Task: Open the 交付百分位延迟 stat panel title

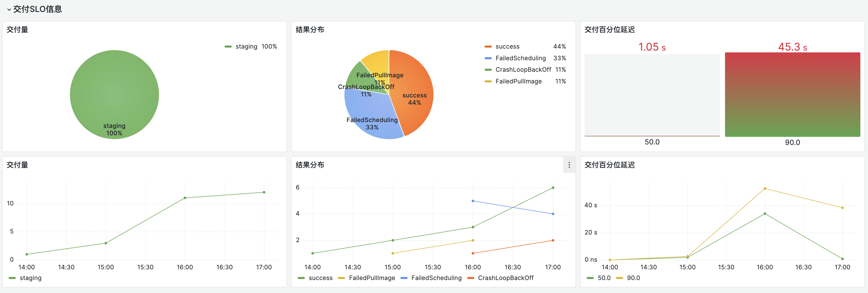Action: tap(609, 30)
